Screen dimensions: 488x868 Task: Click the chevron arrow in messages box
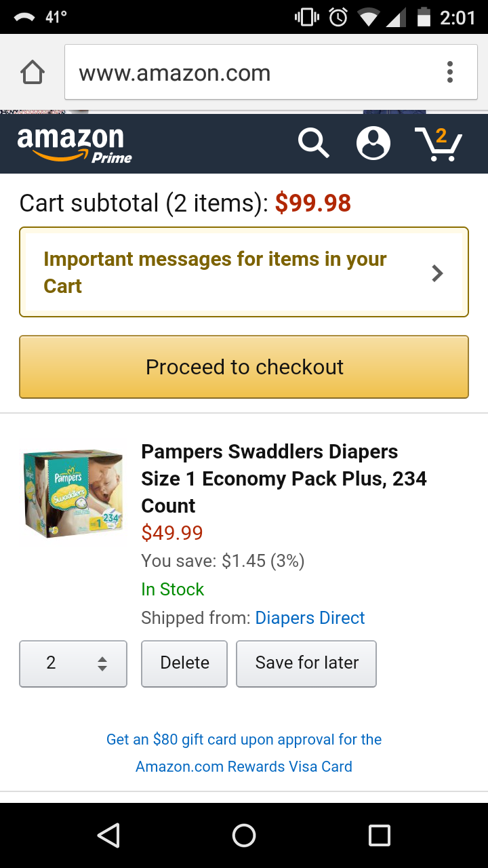438,273
